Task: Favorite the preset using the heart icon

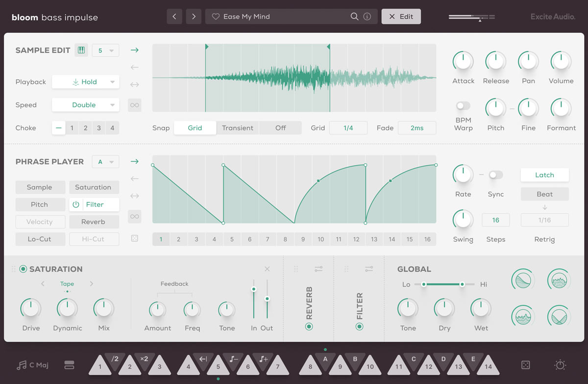Action: pyautogui.click(x=215, y=16)
